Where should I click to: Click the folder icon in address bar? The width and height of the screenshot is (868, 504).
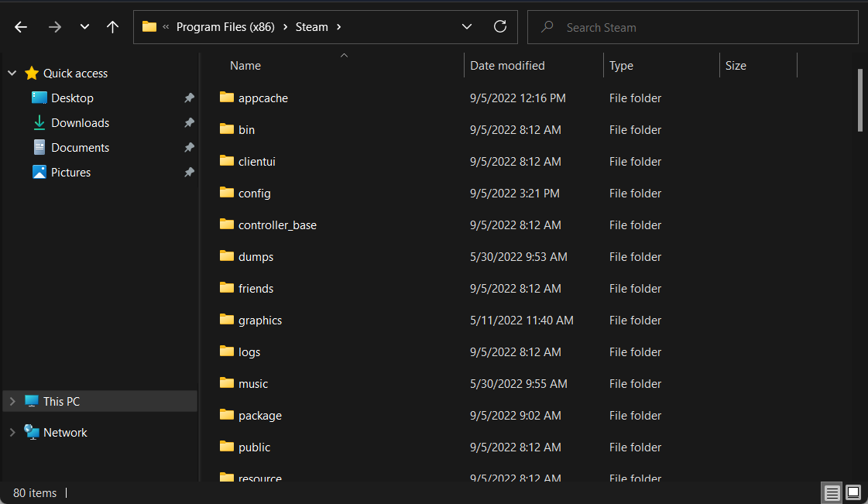pyautogui.click(x=149, y=26)
